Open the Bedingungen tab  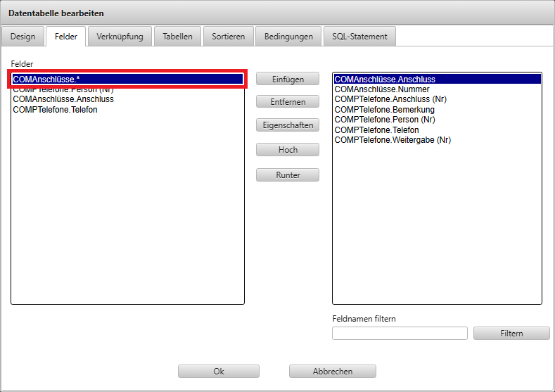[x=288, y=36]
